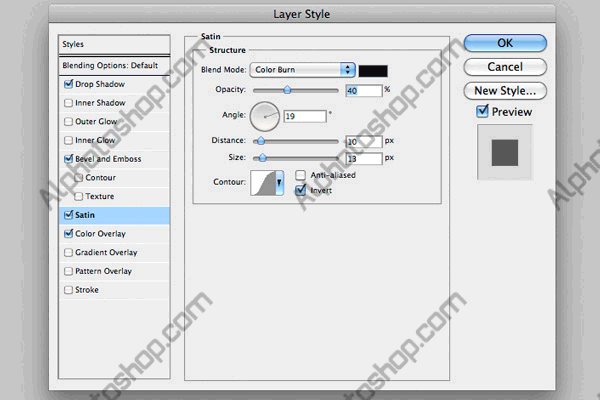Click the Opacity value field

[x=364, y=91]
